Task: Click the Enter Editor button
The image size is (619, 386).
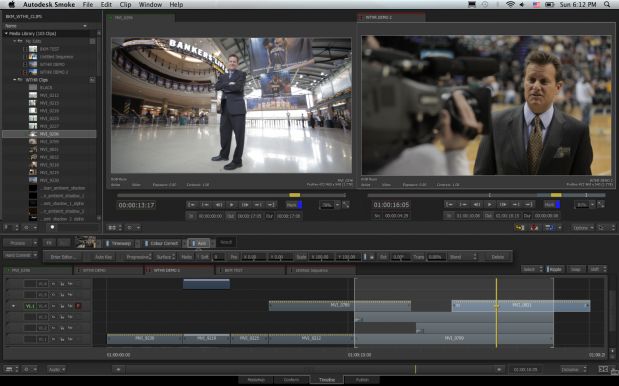Action: point(62,257)
